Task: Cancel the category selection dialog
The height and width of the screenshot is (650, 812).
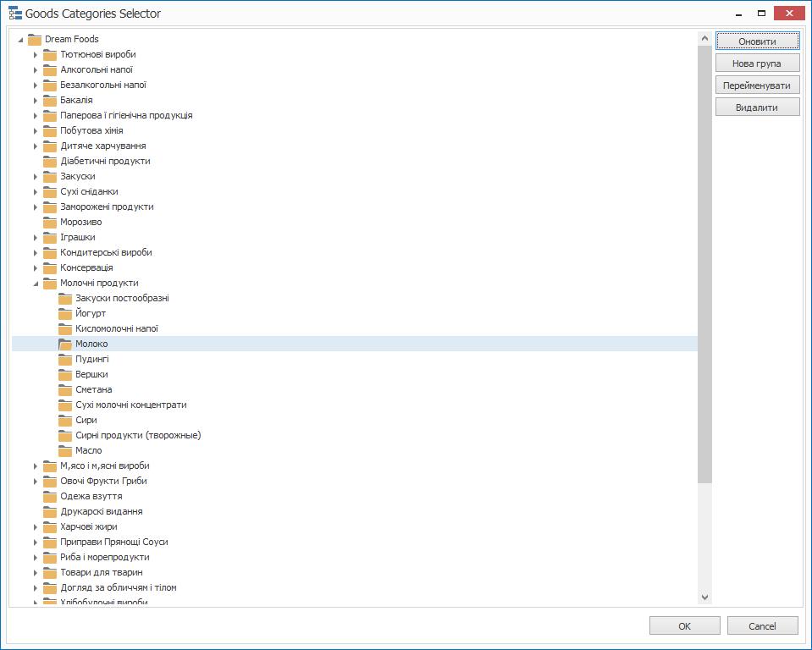Action: coord(762,625)
